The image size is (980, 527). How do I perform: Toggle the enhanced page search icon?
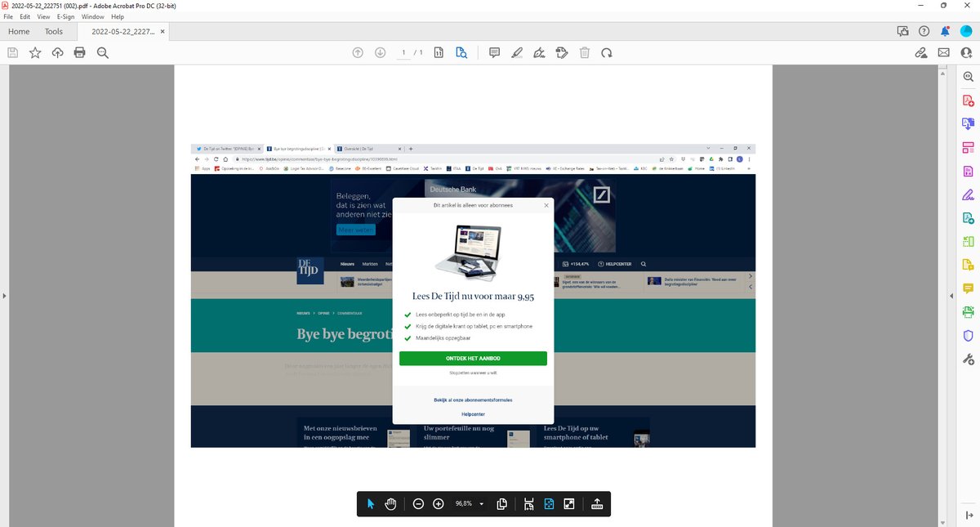point(461,52)
